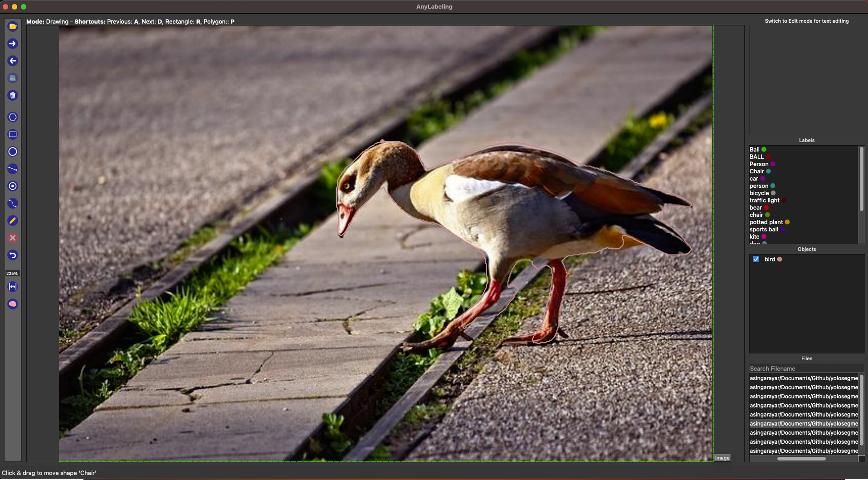The width and height of the screenshot is (868, 480).
Task: Cancel the current drawing operation
Action: (x=12, y=237)
